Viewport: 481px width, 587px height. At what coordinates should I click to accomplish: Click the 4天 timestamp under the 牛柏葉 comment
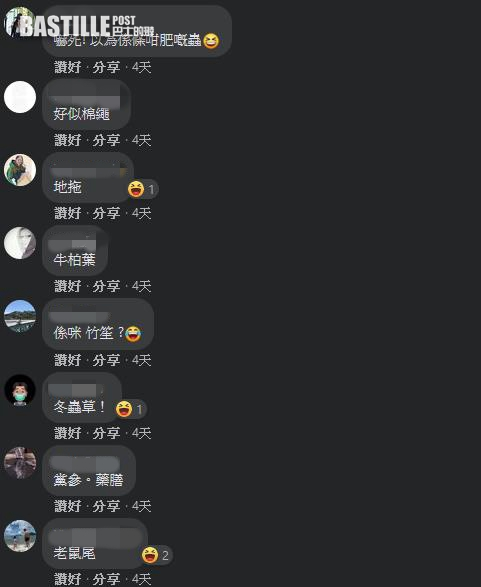[141, 286]
